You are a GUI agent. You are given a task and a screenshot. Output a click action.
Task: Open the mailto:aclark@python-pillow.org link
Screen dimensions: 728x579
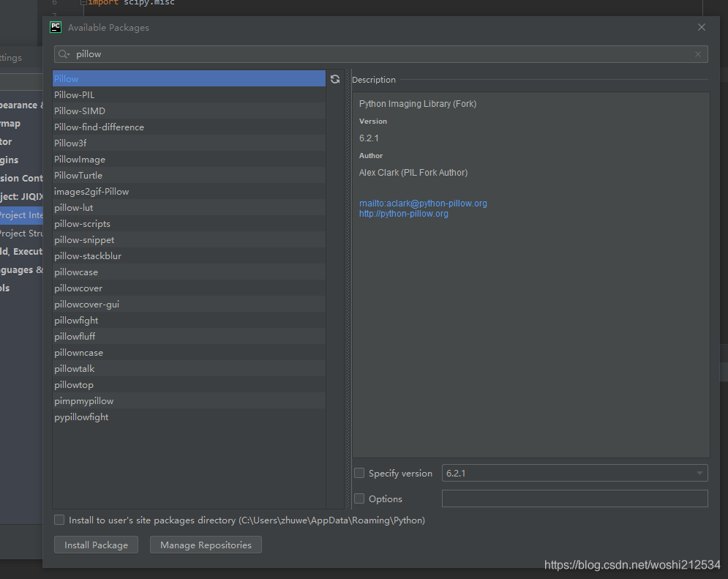[423, 203]
